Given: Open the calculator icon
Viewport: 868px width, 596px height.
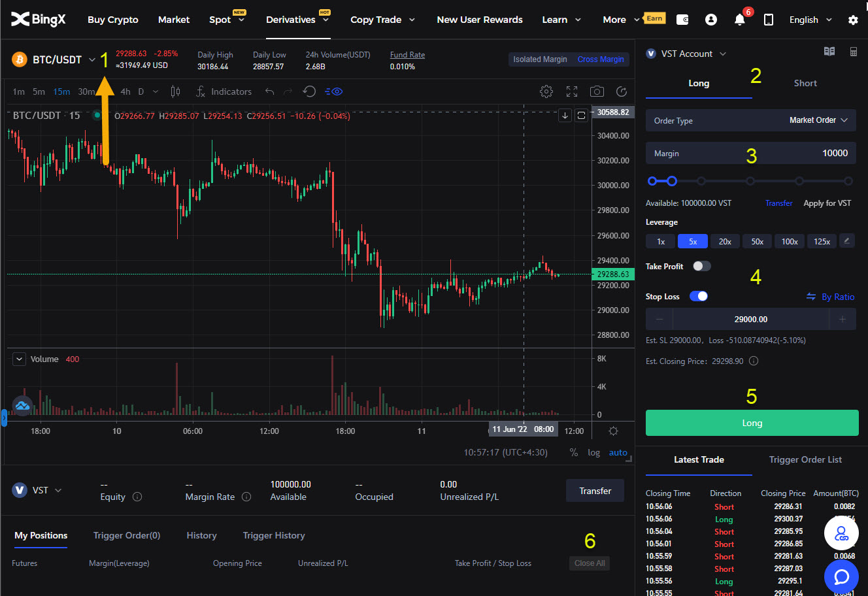Looking at the screenshot, I should pos(853,52).
